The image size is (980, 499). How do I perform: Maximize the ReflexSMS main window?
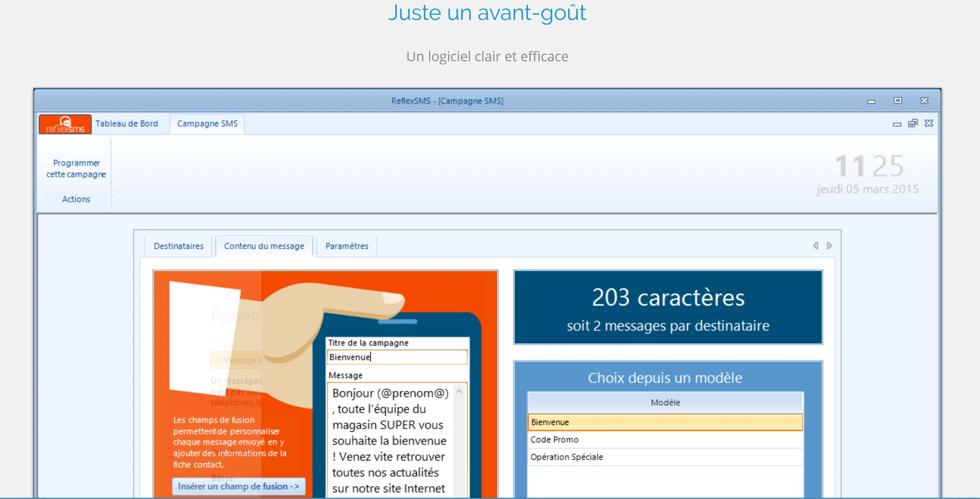(x=898, y=101)
